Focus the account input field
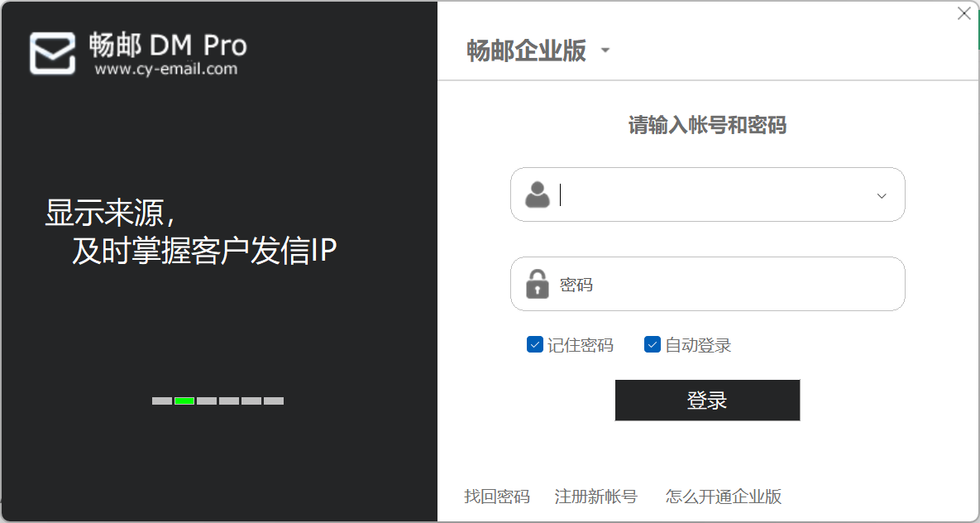The height and width of the screenshot is (523, 980). tap(707, 194)
